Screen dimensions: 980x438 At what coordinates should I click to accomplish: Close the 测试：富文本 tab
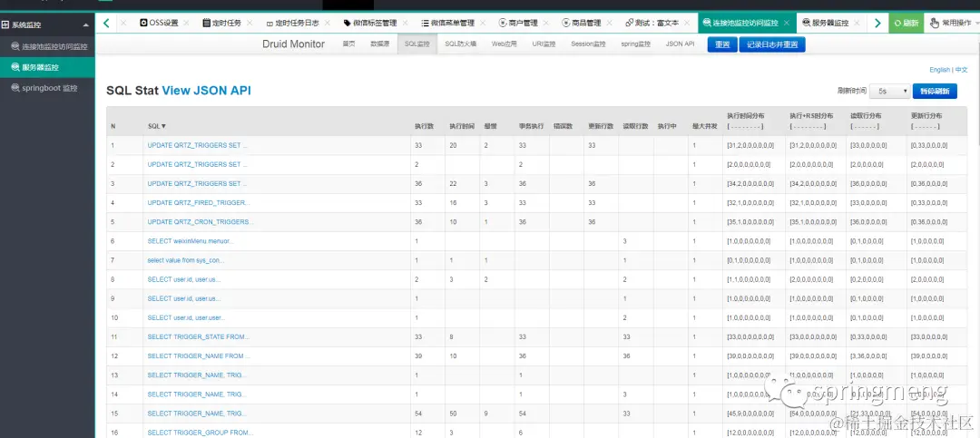coord(688,23)
